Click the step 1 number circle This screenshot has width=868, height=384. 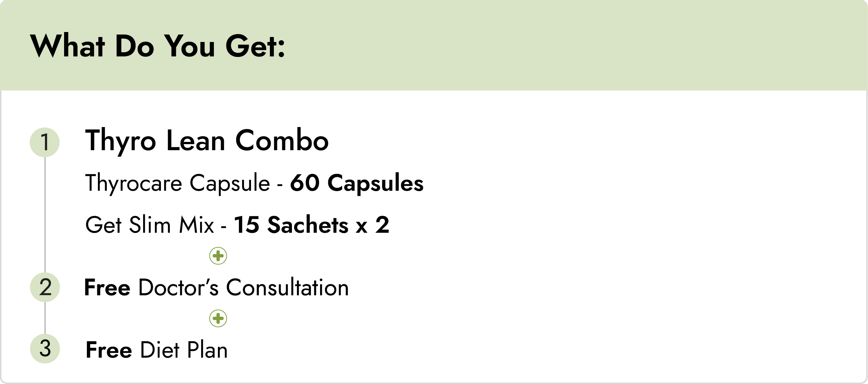pos(45,142)
